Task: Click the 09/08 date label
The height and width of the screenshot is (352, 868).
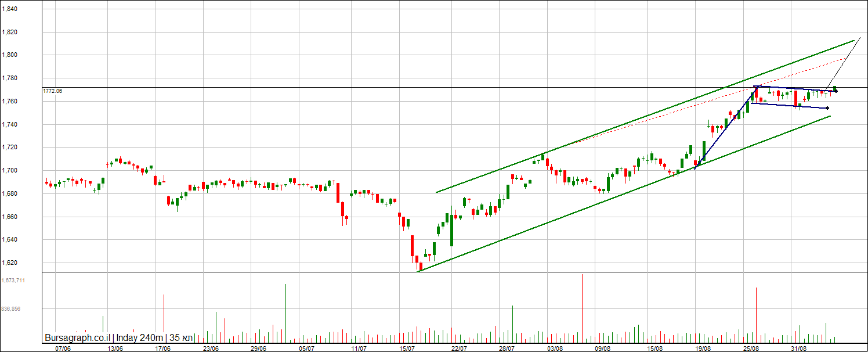Action: pos(603,349)
